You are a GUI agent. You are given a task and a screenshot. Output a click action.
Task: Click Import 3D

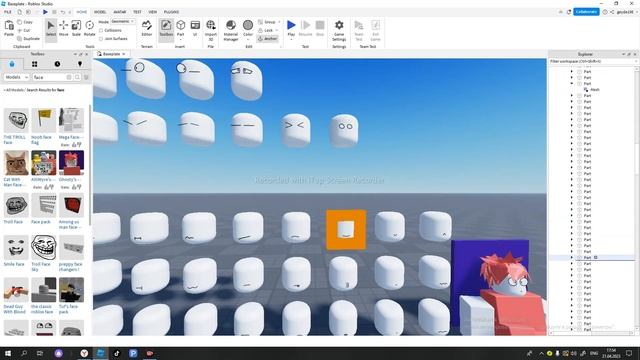pyautogui.click(x=211, y=30)
